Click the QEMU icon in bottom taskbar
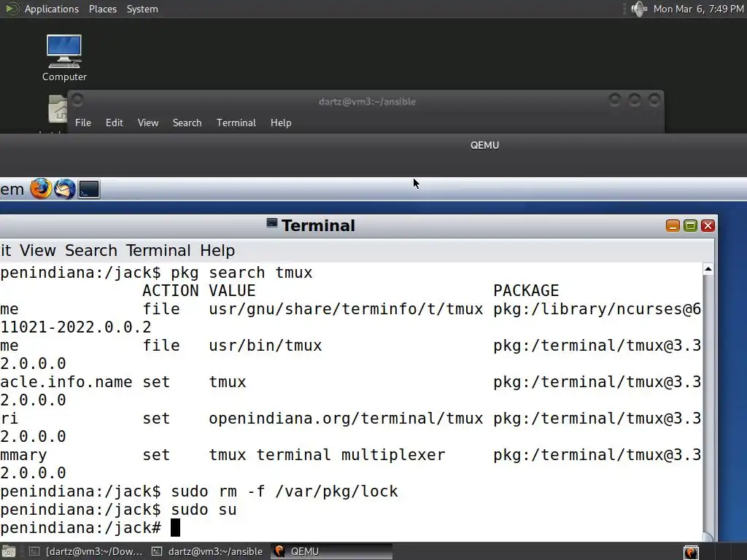 279,551
